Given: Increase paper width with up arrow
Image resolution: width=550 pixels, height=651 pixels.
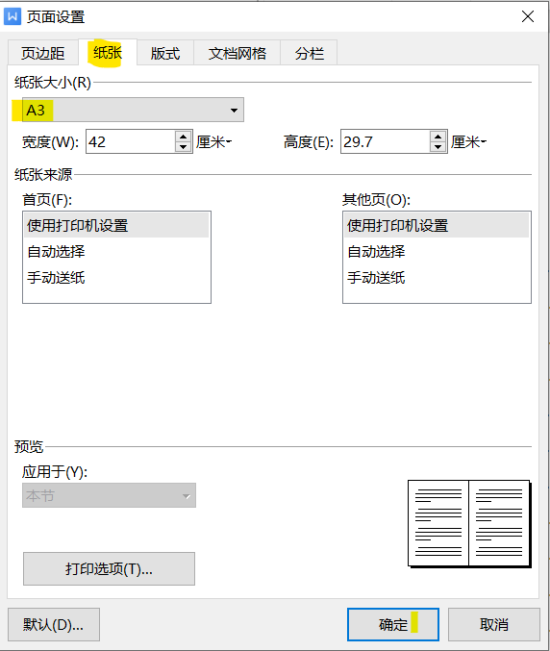Looking at the screenshot, I should (x=183, y=136).
